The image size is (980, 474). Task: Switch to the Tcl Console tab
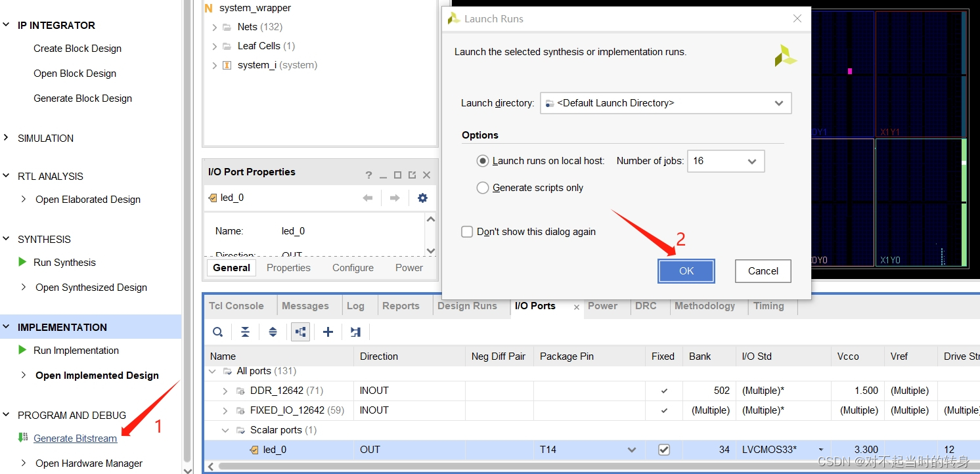(x=236, y=306)
